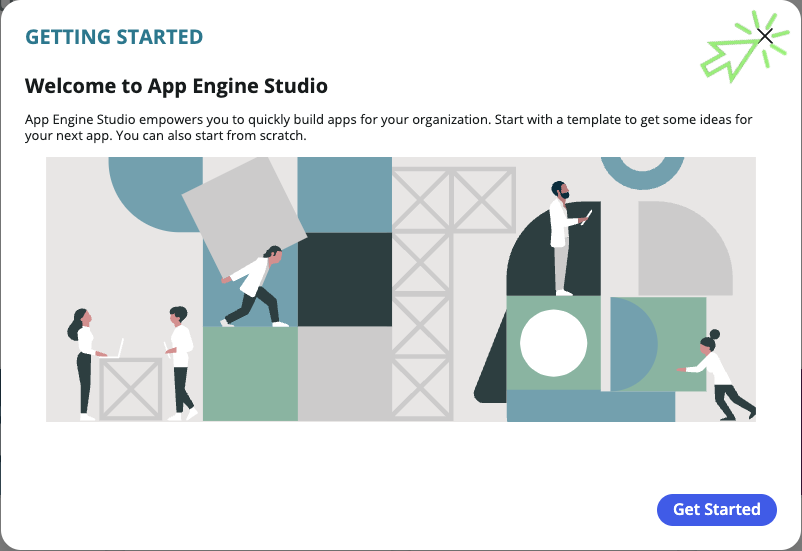
Task: Click the man standing atop the green block
Action: pyautogui.click(x=563, y=237)
